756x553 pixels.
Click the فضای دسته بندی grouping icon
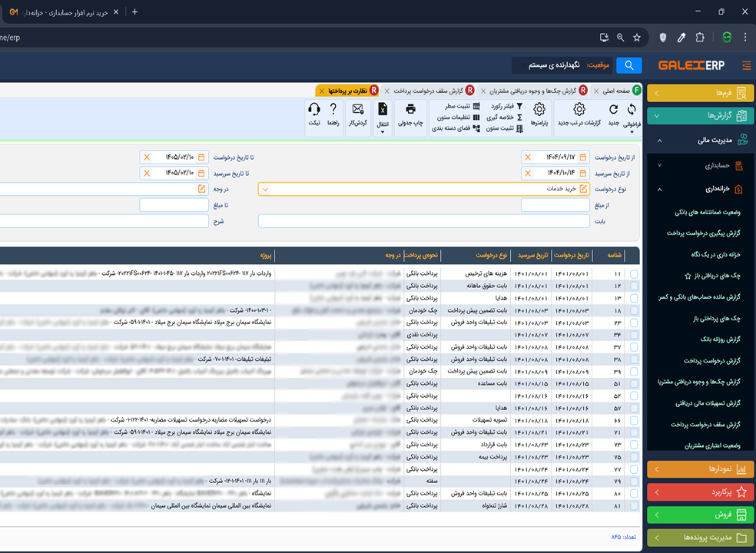pos(476,128)
